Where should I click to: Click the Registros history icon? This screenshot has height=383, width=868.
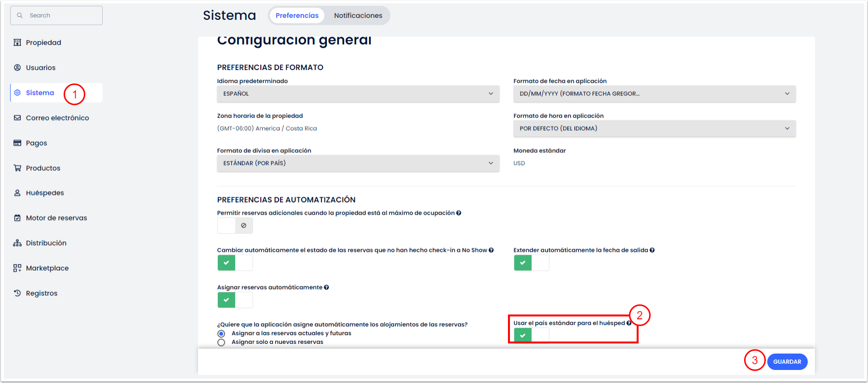(x=17, y=293)
